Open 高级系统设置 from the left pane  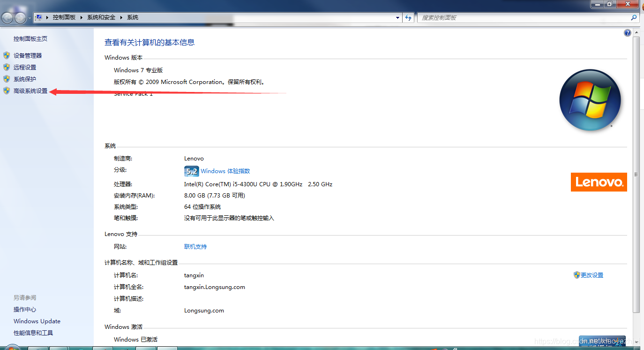[x=30, y=91]
